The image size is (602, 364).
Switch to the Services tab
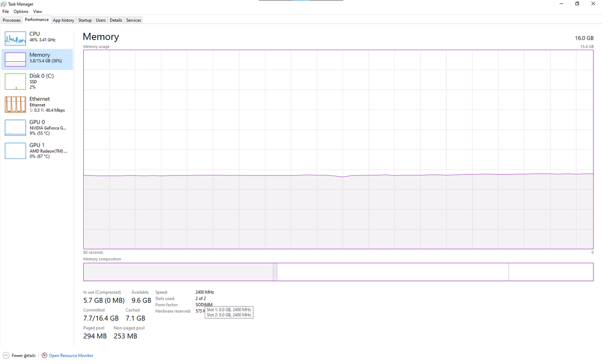[133, 20]
